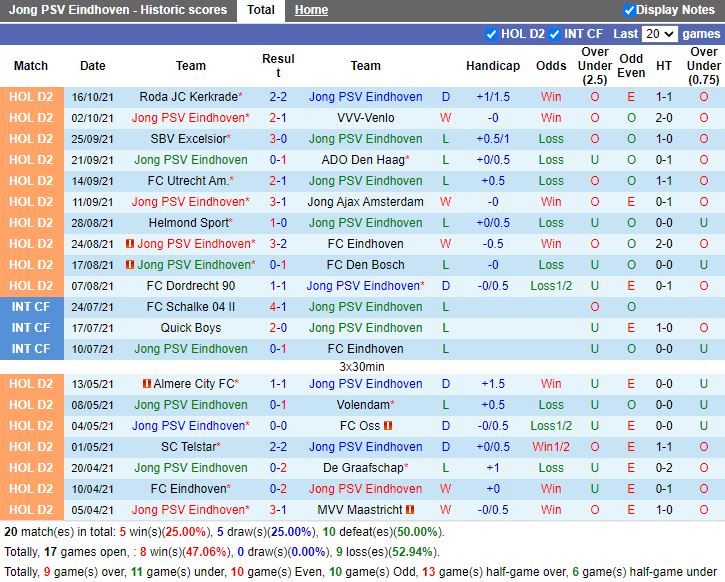The width and height of the screenshot is (725, 582).
Task: Click red card icon beside Jong PSV on 17/08/21
Action: click(130, 265)
